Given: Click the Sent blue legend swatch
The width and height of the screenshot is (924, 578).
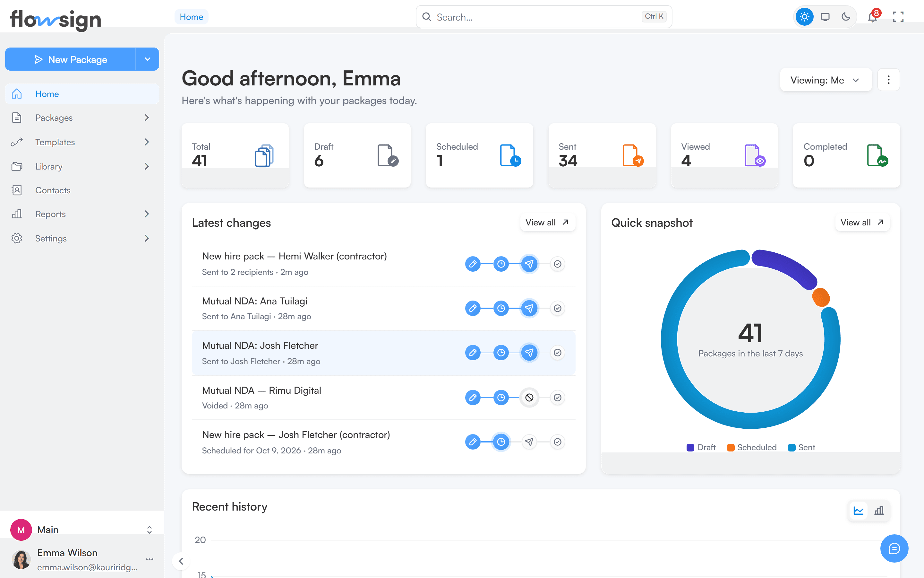Looking at the screenshot, I should pyautogui.click(x=791, y=448).
